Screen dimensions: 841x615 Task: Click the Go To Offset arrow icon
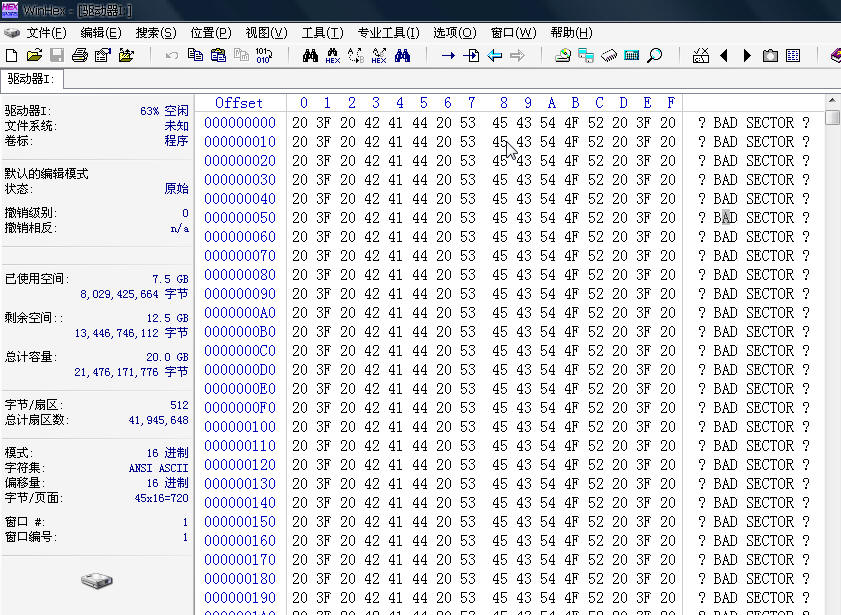point(448,56)
